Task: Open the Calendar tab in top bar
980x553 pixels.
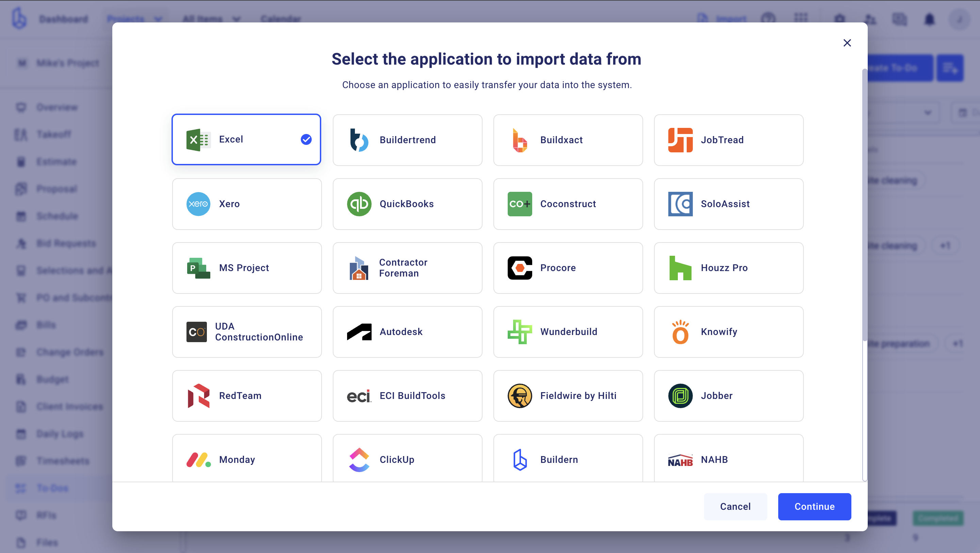Action: tap(281, 19)
